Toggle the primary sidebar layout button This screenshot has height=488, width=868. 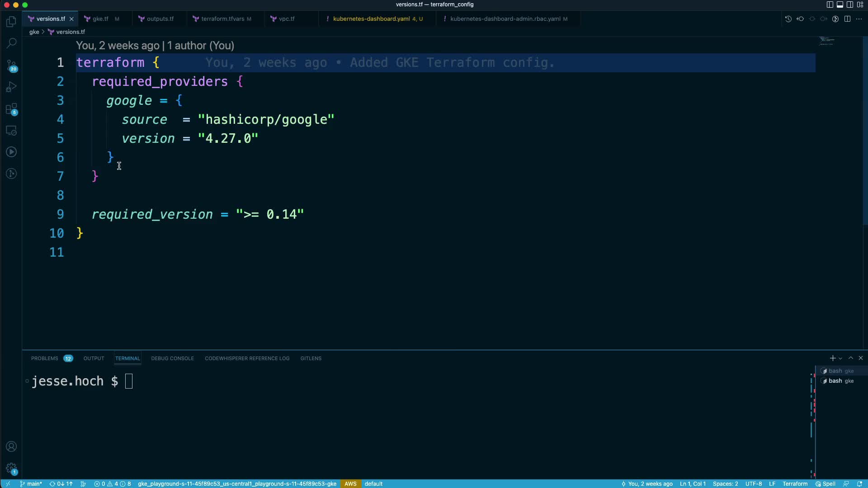(x=830, y=5)
